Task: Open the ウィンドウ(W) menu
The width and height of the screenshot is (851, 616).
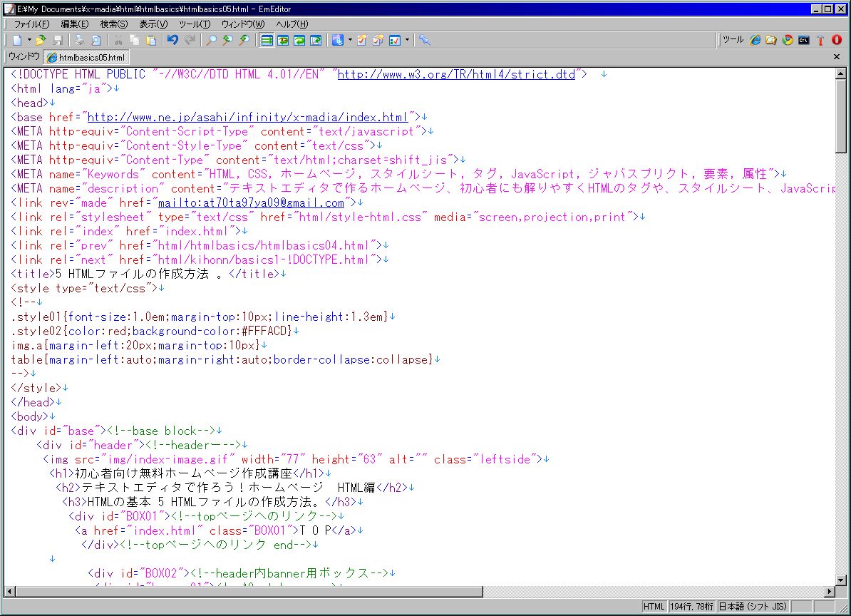Action: coord(242,24)
